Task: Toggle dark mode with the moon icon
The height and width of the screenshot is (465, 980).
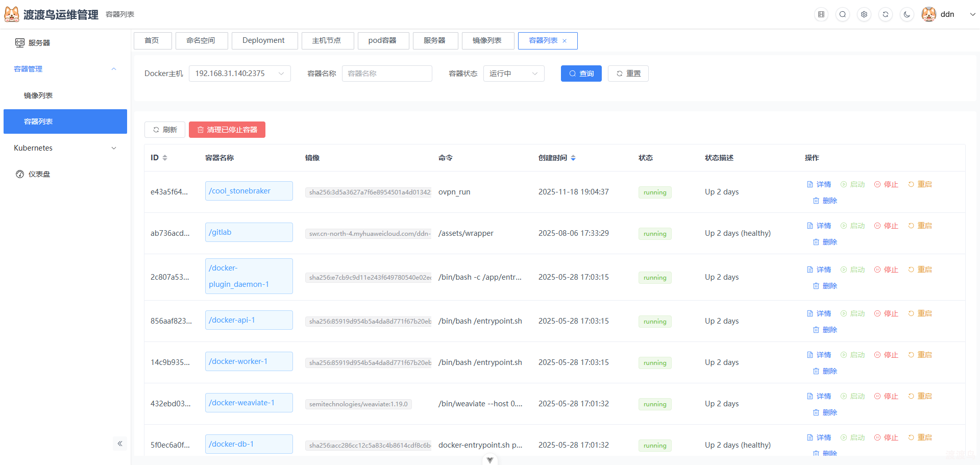Action: click(x=906, y=14)
